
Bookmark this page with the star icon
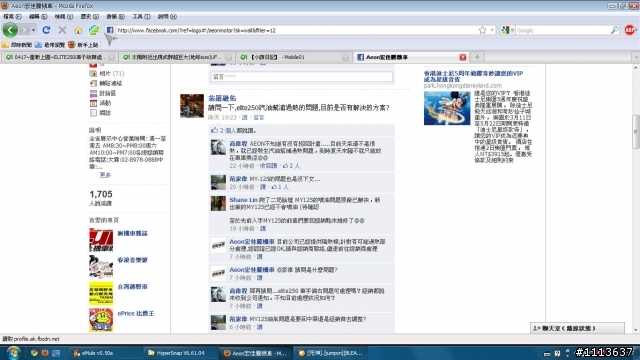482,30
